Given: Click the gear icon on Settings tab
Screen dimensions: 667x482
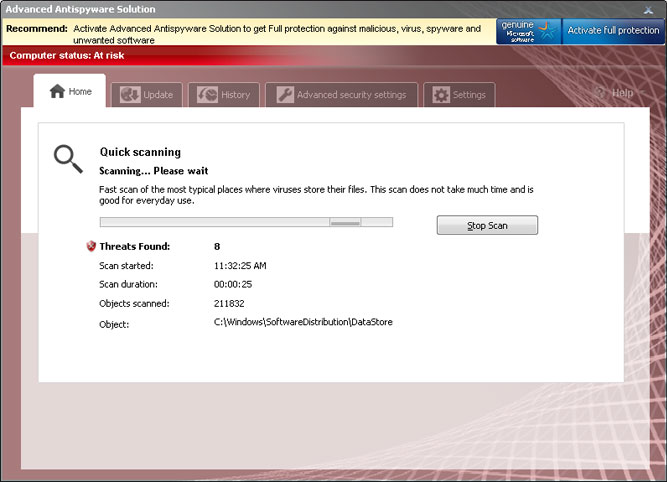Looking at the screenshot, I should point(441,94).
